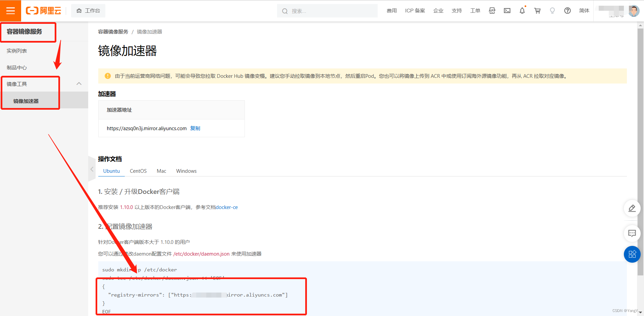The image size is (644, 316).
Task: Click the search input field
Action: [327, 10]
